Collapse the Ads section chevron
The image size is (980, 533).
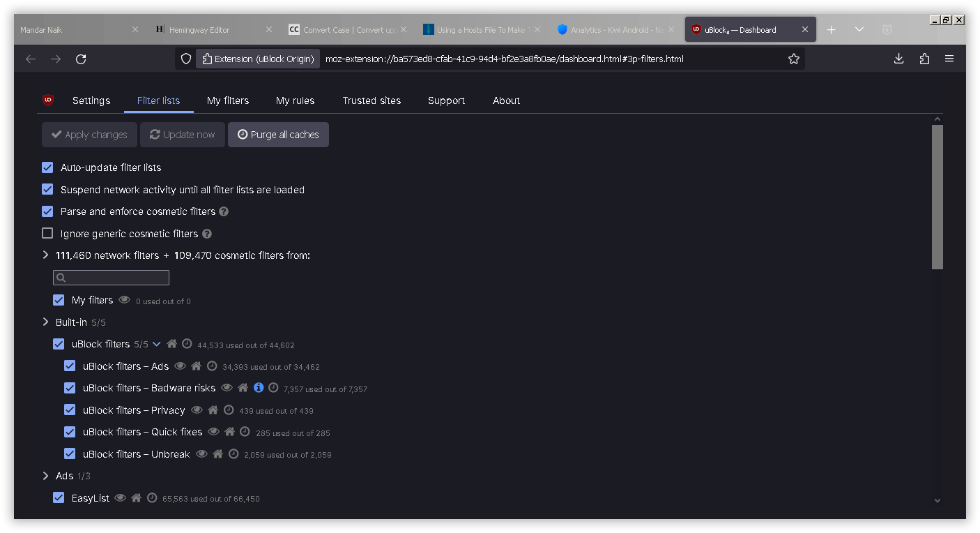pos(46,476)
